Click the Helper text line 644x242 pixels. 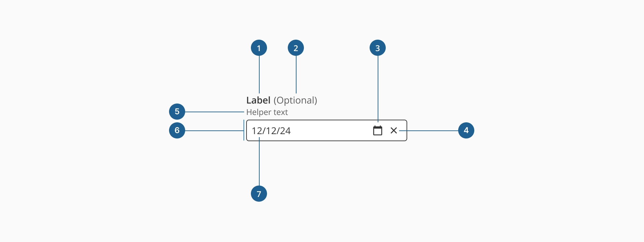click(267, 112)
